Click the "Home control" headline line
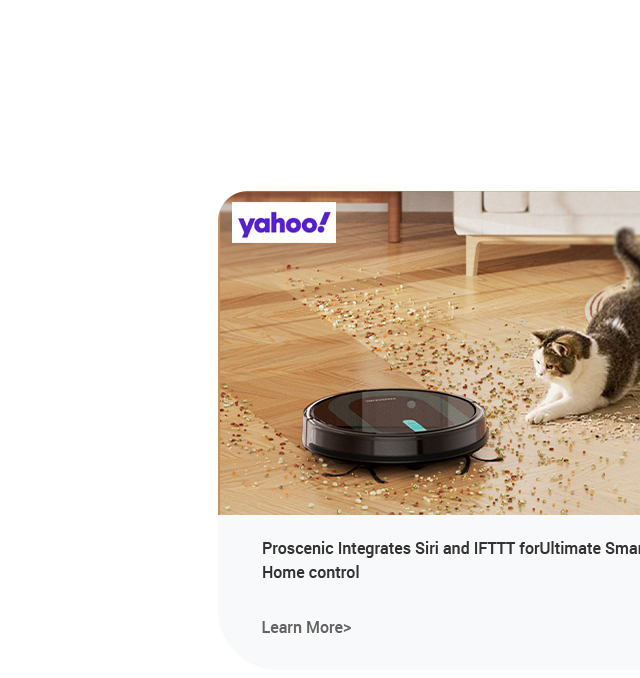Image resolution: width=640 pixels, height=678 pixels. pos(310,572)
